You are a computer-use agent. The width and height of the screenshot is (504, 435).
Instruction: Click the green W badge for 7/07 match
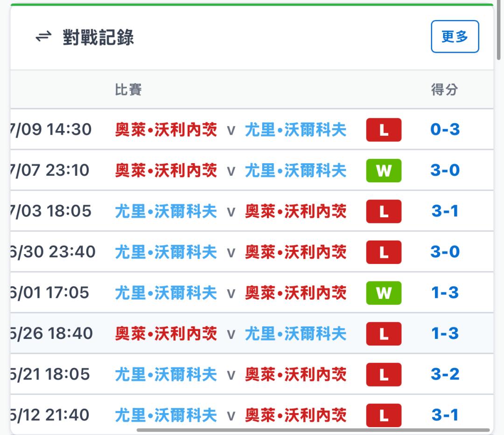pyautogui.click(x=384, y=171)
